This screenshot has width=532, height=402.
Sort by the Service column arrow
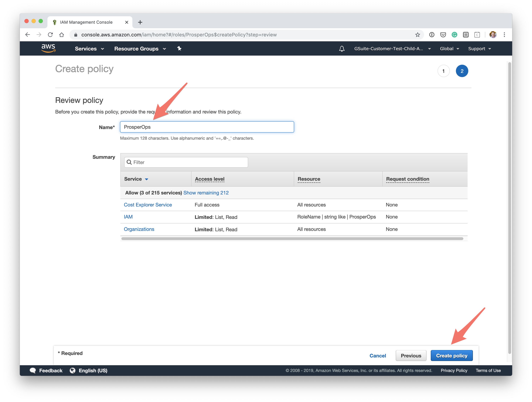[x=147, y=179]
